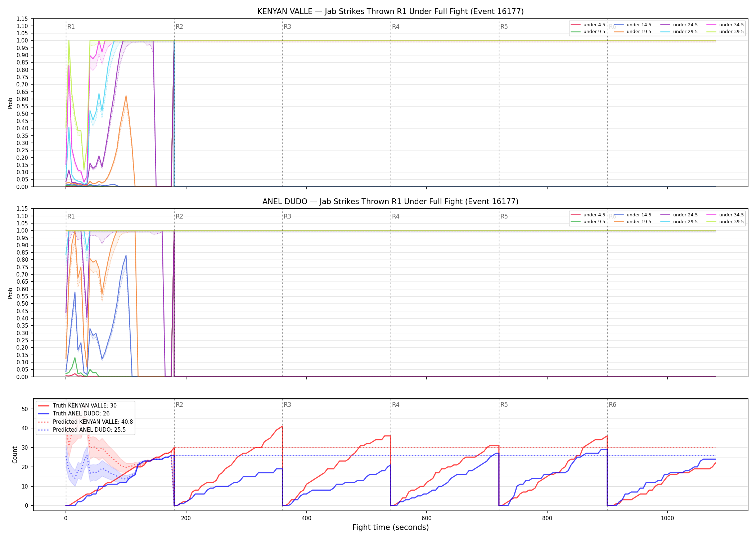Click the KENYAN VALLE chart title
This screenshot has height=540, width=756.
(390, 12)
